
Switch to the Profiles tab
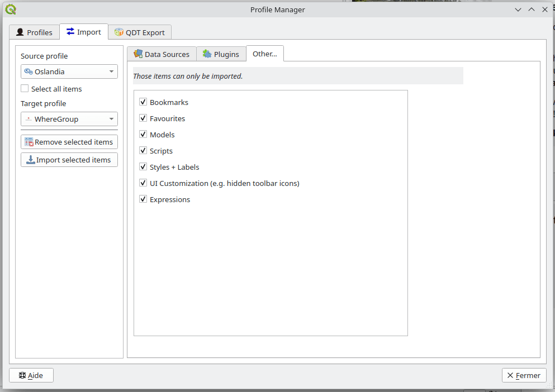(x=34, y=32)
